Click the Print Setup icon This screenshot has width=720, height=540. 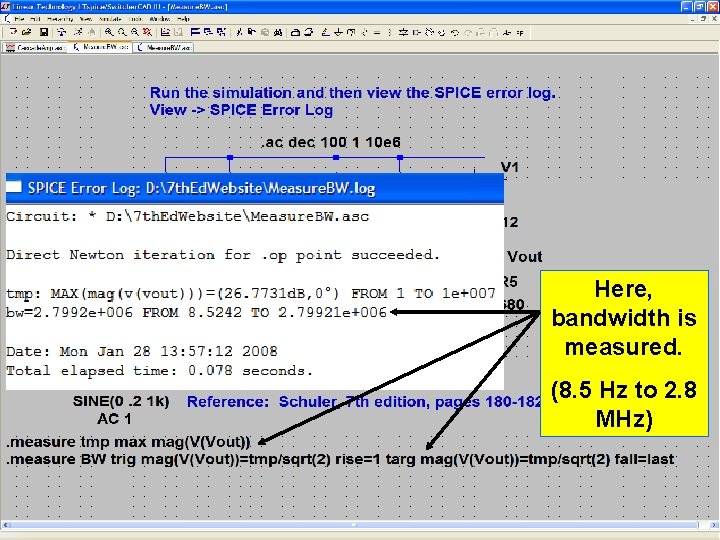pyautogui.click(x=295, y=32)
